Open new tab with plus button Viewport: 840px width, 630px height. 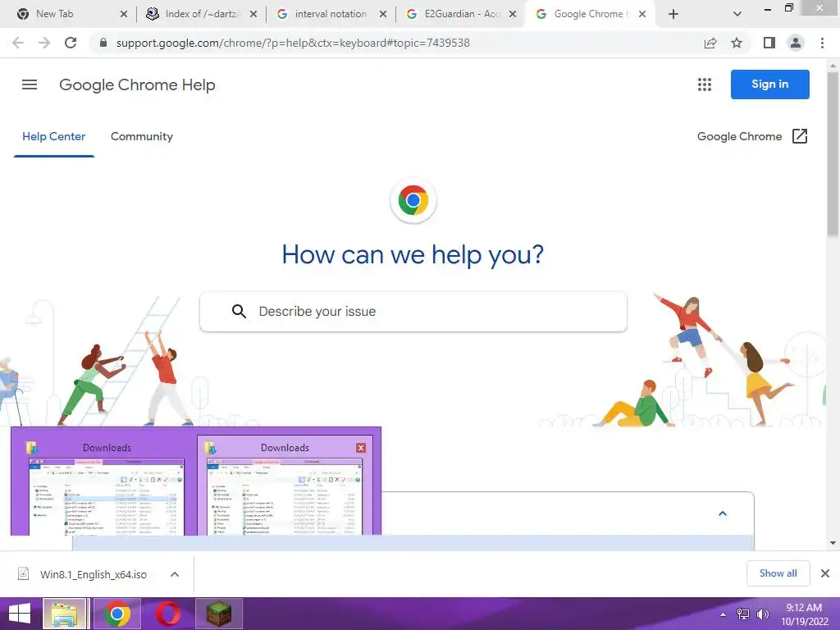point(673,14)
